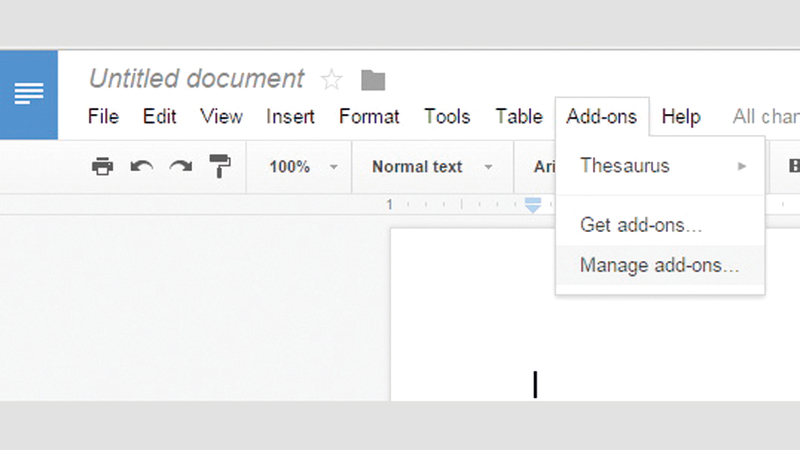Select Manage add-ons menu entry
The image size is (800, 450).
pyautogui.click(x=659, y=266)
